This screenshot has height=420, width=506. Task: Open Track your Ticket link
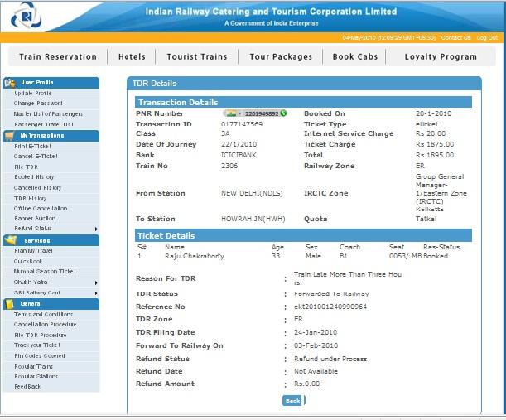click(37, 345)
